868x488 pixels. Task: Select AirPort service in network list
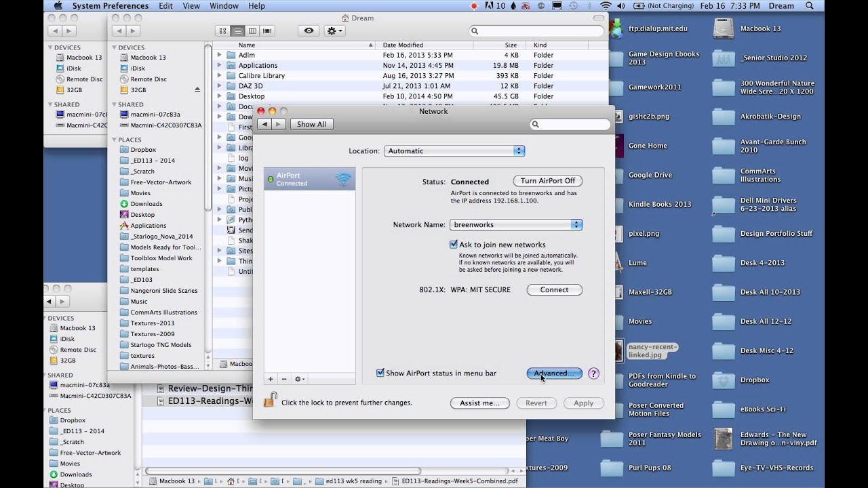click(309, 179)
